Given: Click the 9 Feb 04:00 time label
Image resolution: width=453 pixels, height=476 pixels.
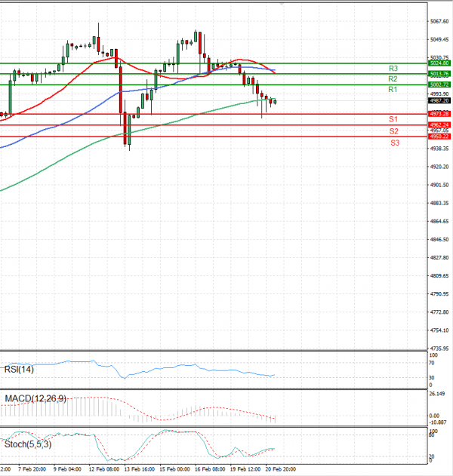Looking at the screenshot, I should (x=67, y=469).
